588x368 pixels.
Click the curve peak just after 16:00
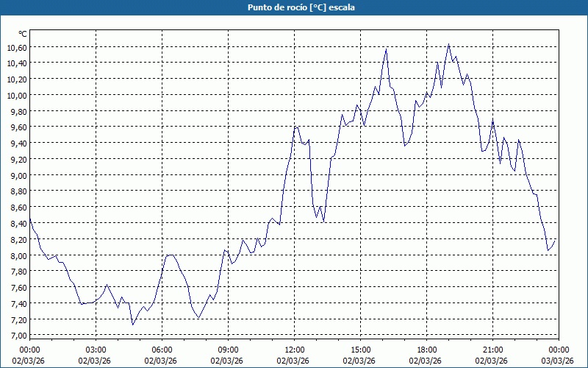387,49
